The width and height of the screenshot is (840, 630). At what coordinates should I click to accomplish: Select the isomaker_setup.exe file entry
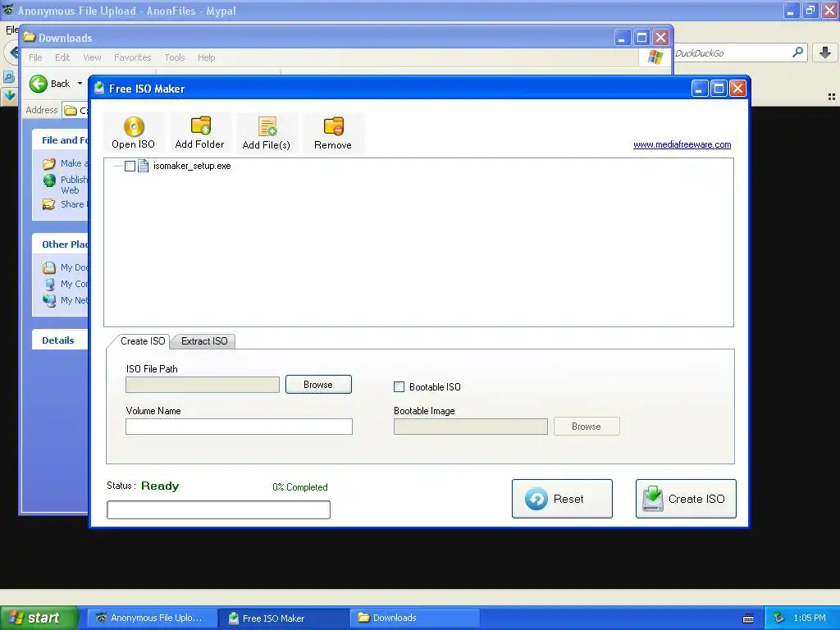point(192,166)
